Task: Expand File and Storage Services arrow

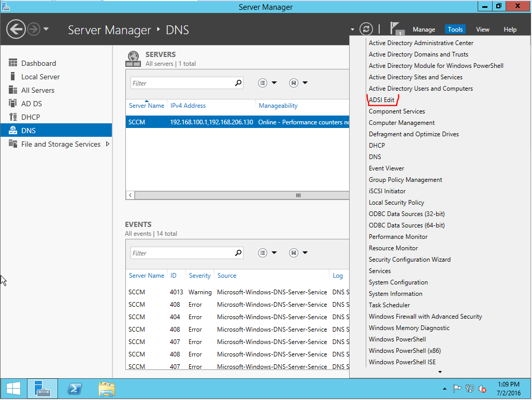Action: click(108, 144)
